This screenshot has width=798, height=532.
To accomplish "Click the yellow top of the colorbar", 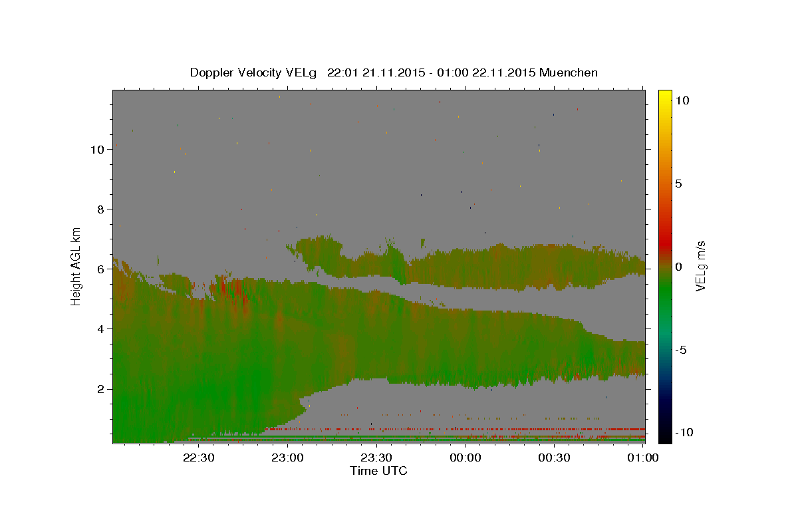I will coord(665,96).
